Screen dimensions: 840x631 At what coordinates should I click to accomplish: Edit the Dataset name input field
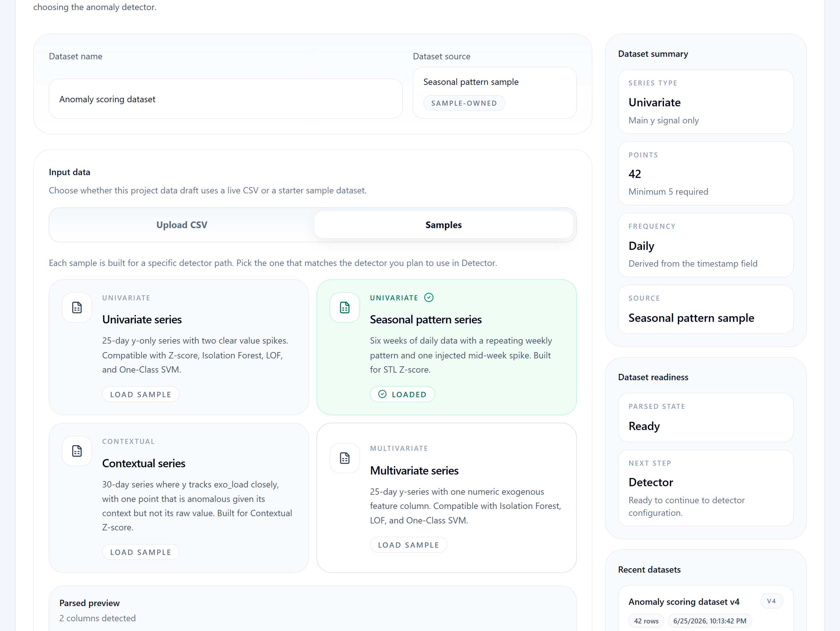(225, 99)
